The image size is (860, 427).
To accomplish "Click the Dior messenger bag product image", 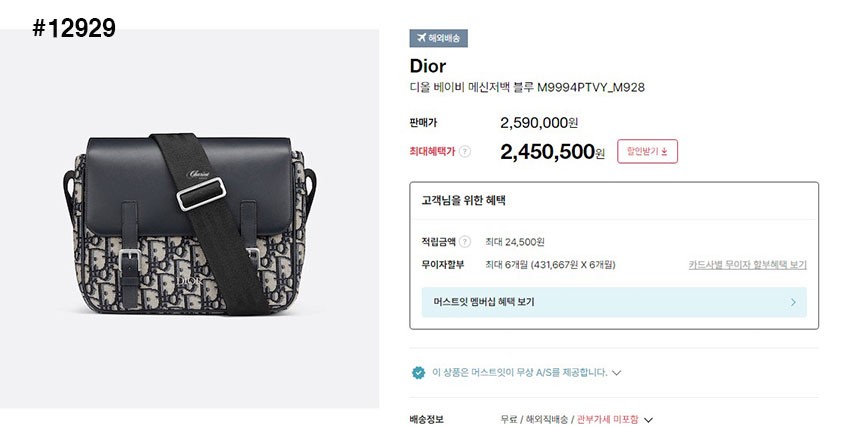I will click(x=190, y=224).
